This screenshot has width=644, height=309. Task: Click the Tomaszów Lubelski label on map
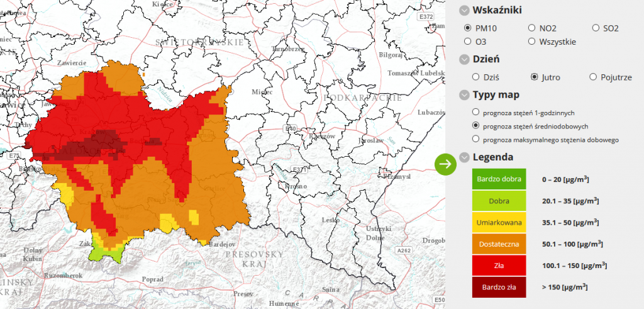click(x=416, y=73)
